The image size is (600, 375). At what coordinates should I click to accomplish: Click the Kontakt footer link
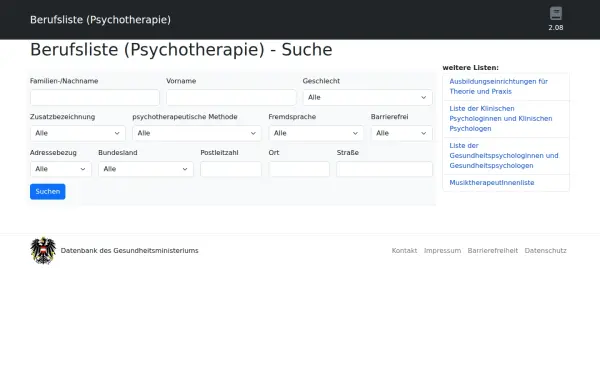click(404, 251)
